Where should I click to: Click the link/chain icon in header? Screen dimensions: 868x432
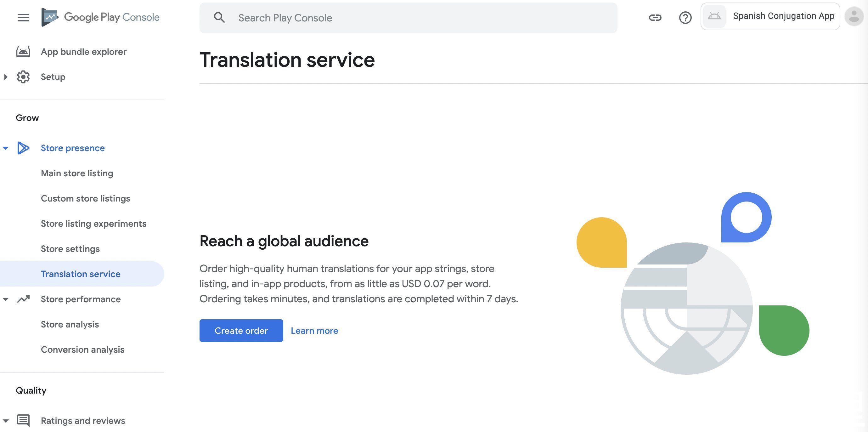pyautogui.click(x=655, y=17)
